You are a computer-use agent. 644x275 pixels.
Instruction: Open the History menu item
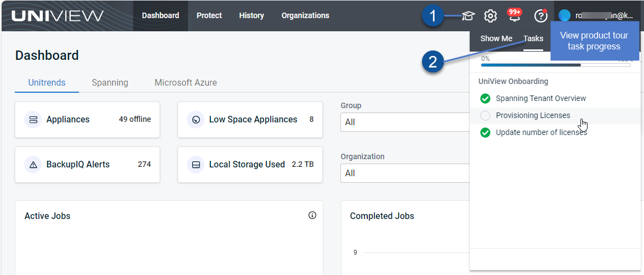[252, 15]
